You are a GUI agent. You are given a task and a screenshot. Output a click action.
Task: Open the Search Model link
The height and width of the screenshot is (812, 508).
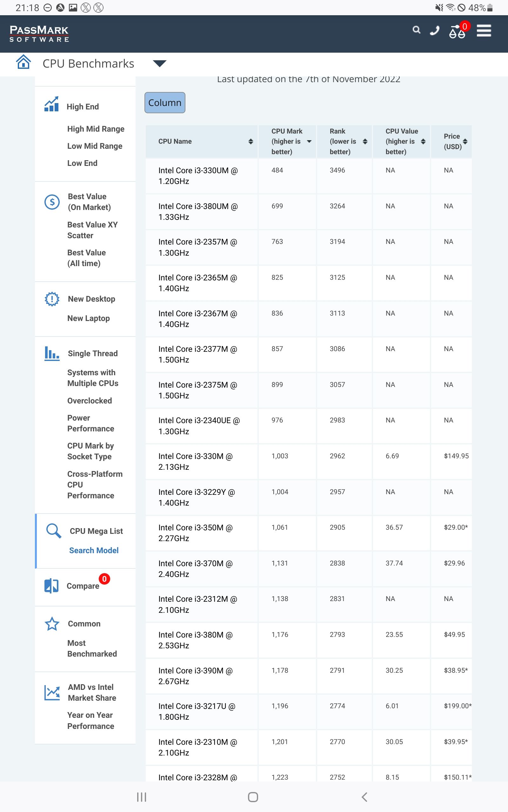click(94, 551)
